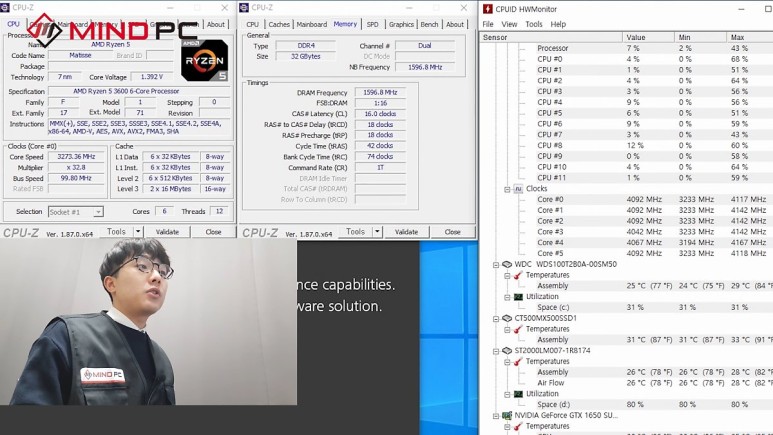This screenshot has height=435, width=773.
Task: Click the CAS# Latency 16.0 clocks field
Action: 380,114
